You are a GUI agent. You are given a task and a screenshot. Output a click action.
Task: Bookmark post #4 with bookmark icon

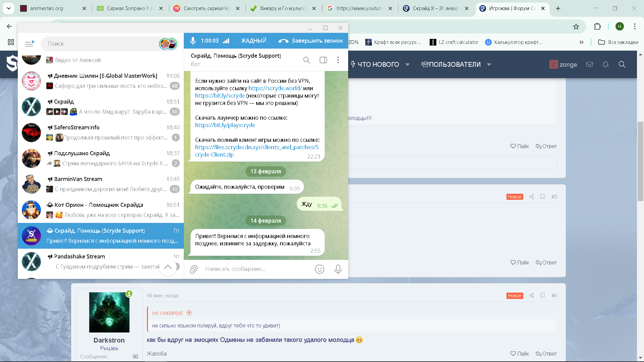click(542, 296)
